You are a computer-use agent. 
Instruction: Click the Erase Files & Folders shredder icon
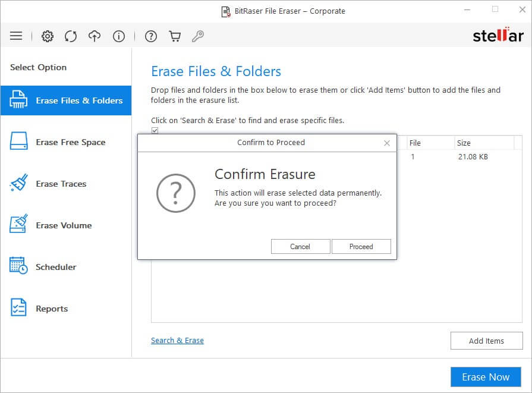pos(18,99)
